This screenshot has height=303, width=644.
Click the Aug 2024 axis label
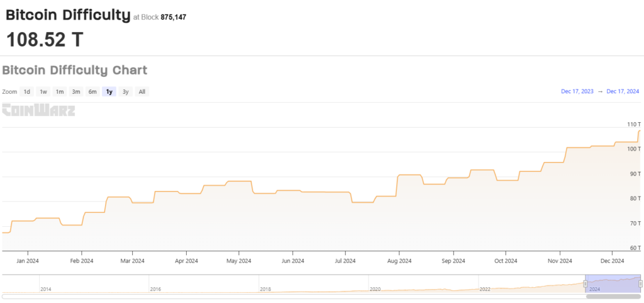click(x=399, y=261)
